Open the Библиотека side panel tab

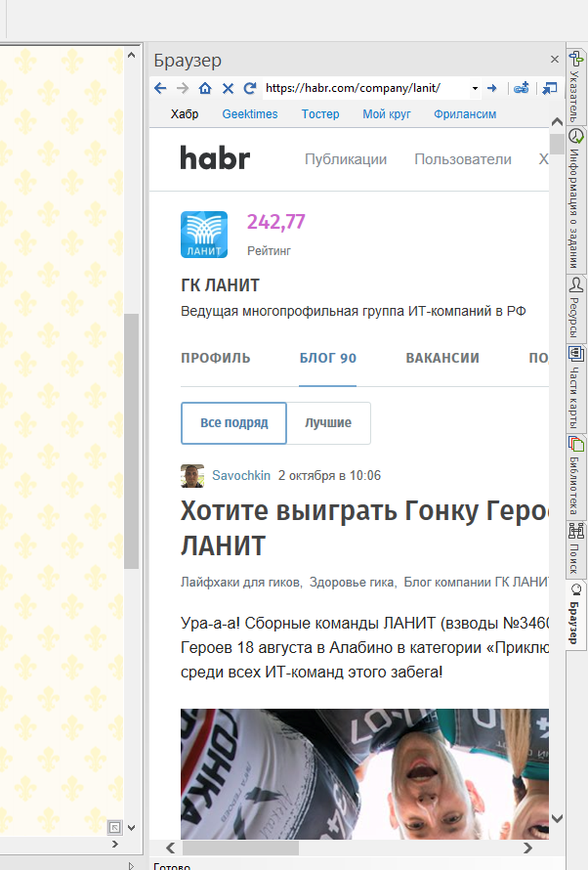576,475
